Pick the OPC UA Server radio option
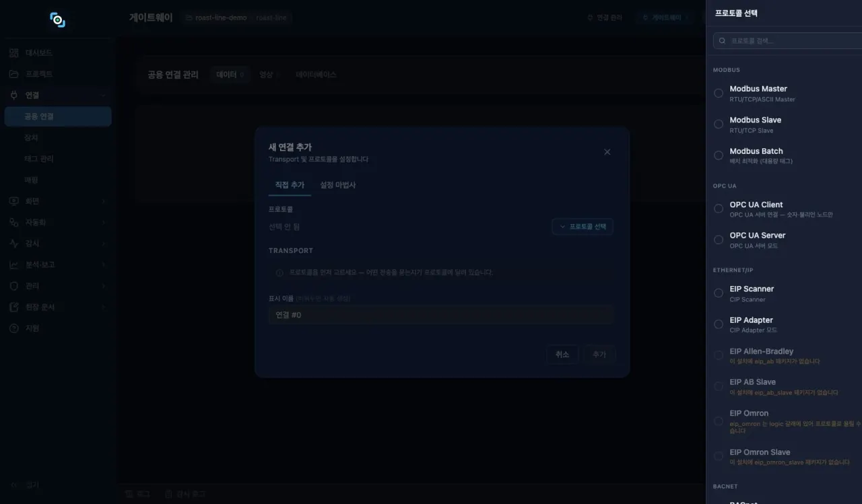The width and height of the screenshot is (862, 504). [x=719, y=240]
